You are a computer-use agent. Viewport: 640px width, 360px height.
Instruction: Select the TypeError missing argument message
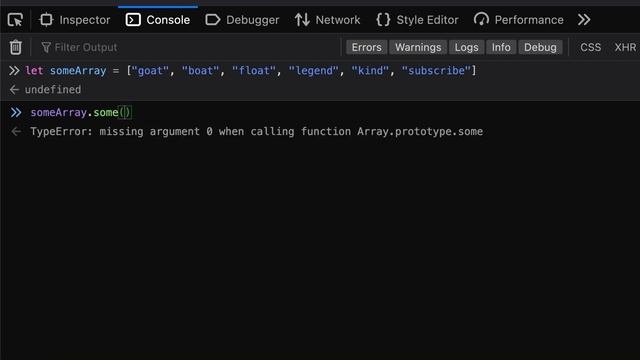click(256, 131)
